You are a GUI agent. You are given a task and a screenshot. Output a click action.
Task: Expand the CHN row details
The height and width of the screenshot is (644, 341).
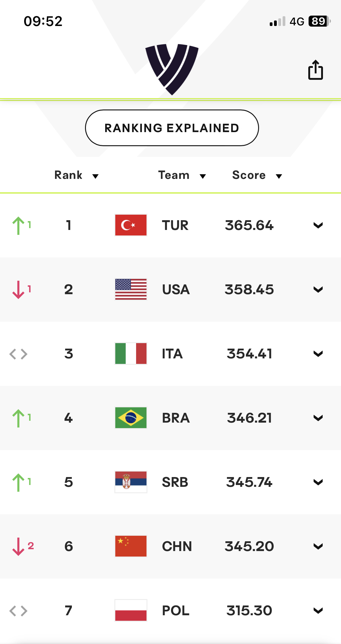pyautogui.click(x=318, y=546)
